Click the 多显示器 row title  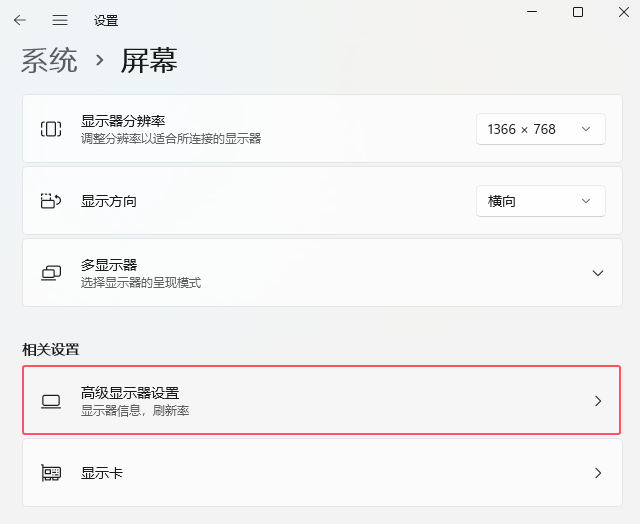click(x=109, y=265)
